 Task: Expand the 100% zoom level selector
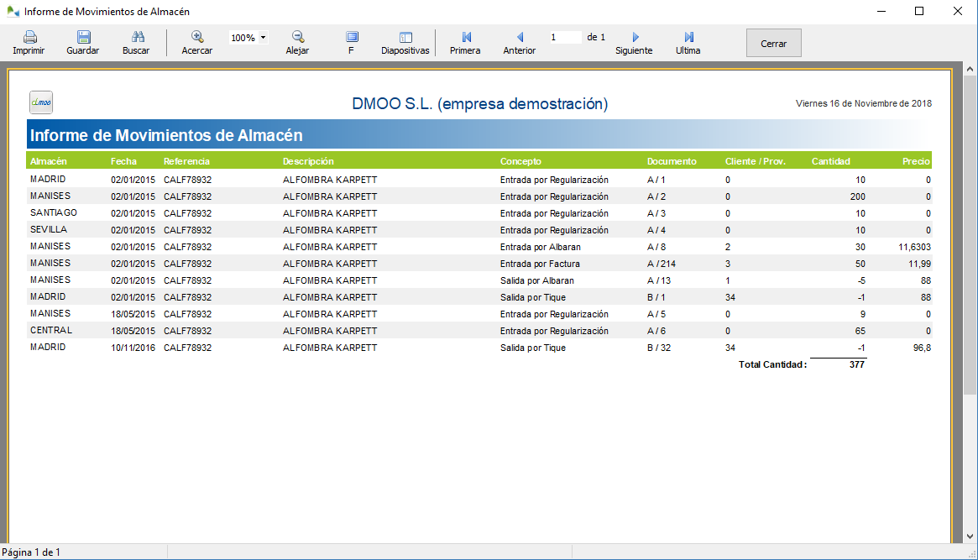click(248, 36)
